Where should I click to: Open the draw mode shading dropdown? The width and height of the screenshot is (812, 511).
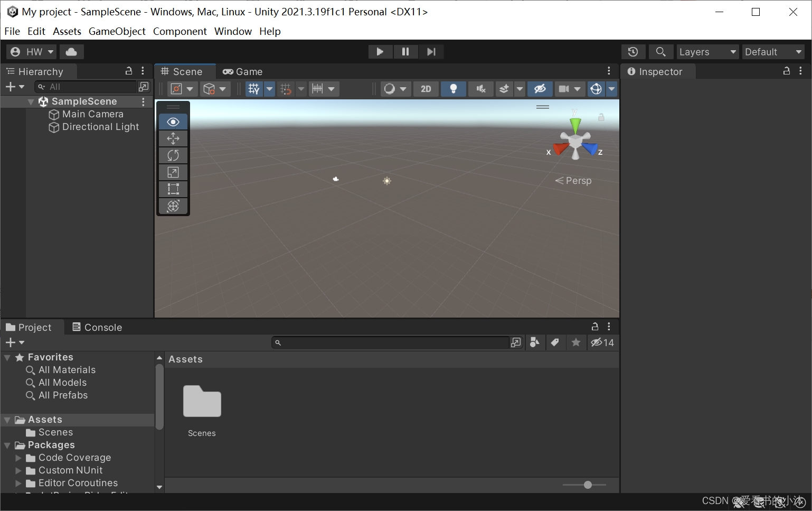point(395,89)
